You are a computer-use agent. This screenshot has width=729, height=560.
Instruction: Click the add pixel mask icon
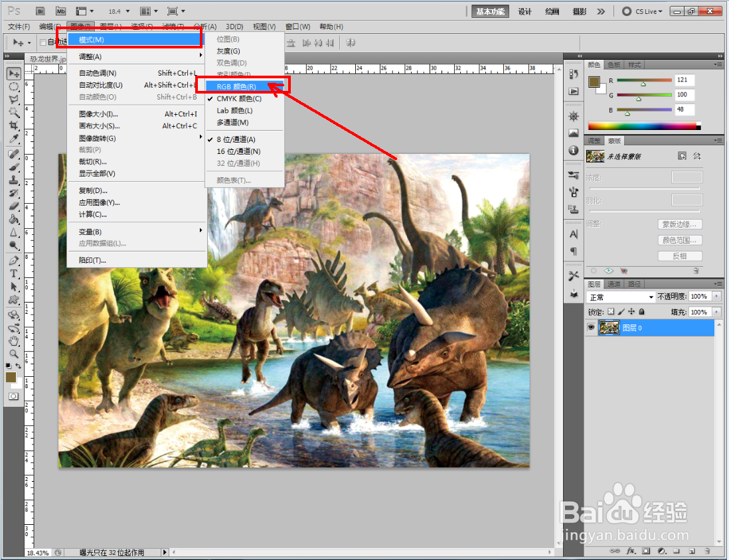[x=682, y=156]
